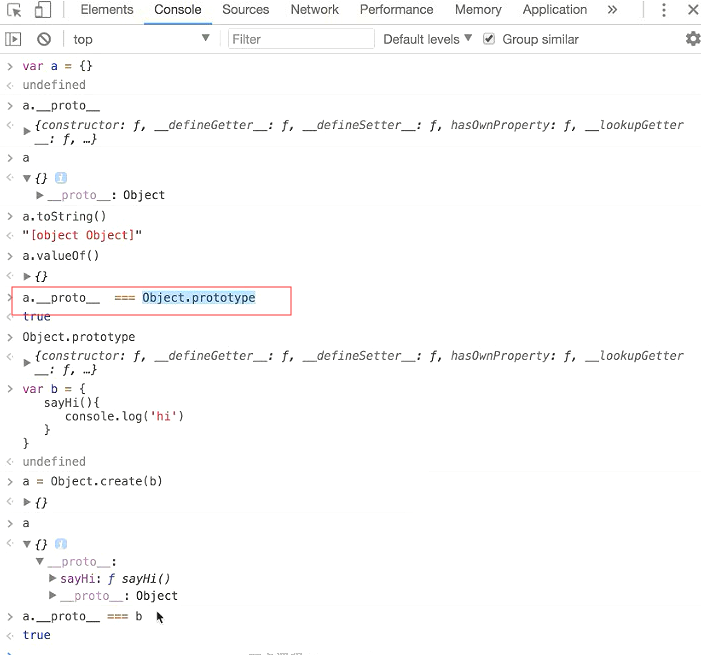Image resolution: width=701 pixels, height=655 pixels.
Task: Expand the Object.prototype result object
Action: tap(27, 363)
